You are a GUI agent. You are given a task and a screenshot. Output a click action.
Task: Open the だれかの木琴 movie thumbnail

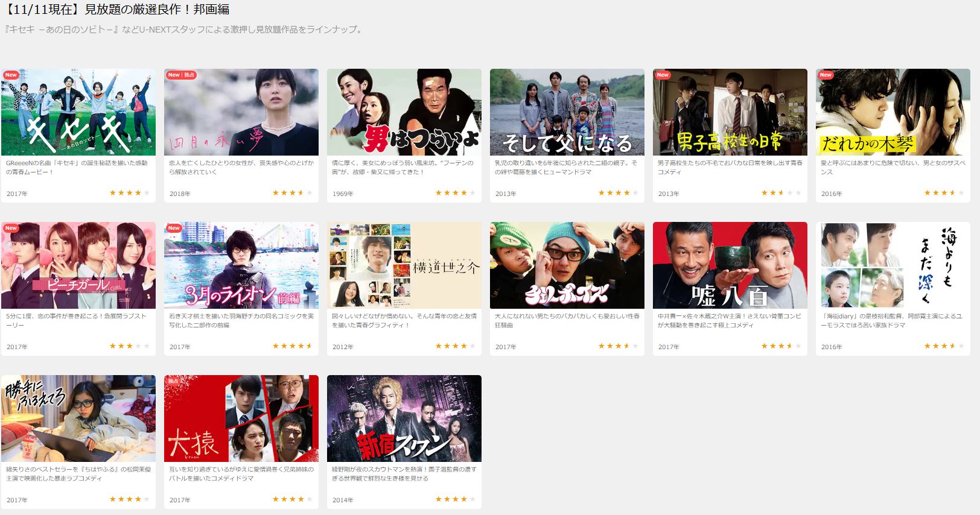tap(893, 112)
